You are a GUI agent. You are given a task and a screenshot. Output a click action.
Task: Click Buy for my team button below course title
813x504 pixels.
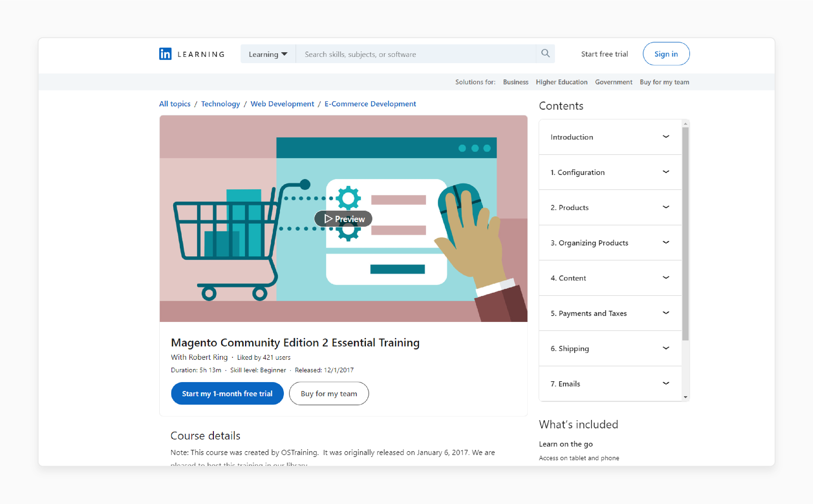(329, 393)
